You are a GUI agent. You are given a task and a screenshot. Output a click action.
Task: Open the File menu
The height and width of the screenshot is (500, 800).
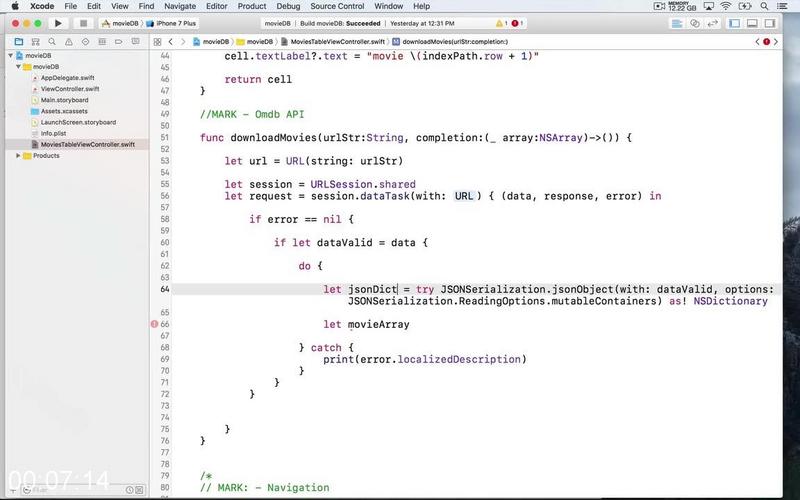point(70,6)
